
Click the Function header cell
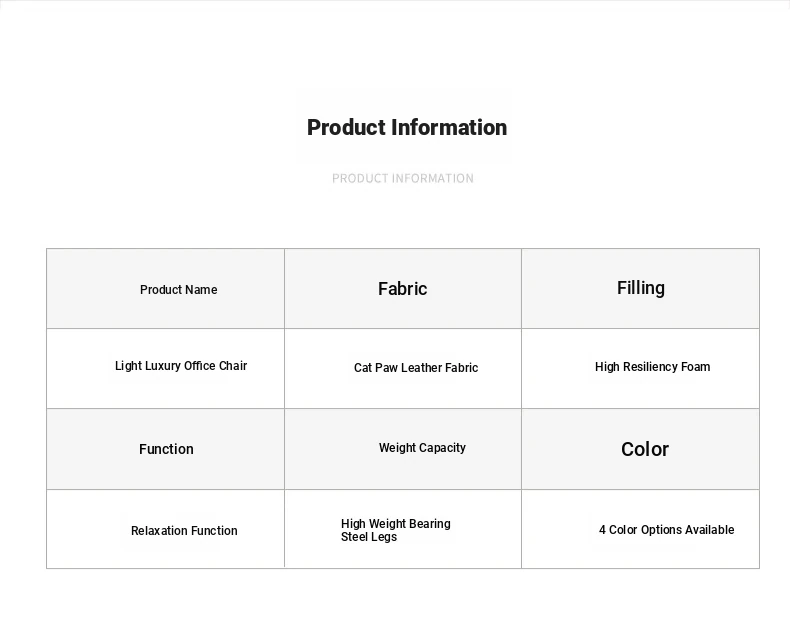pyautogui.click(x=166, y=449)
